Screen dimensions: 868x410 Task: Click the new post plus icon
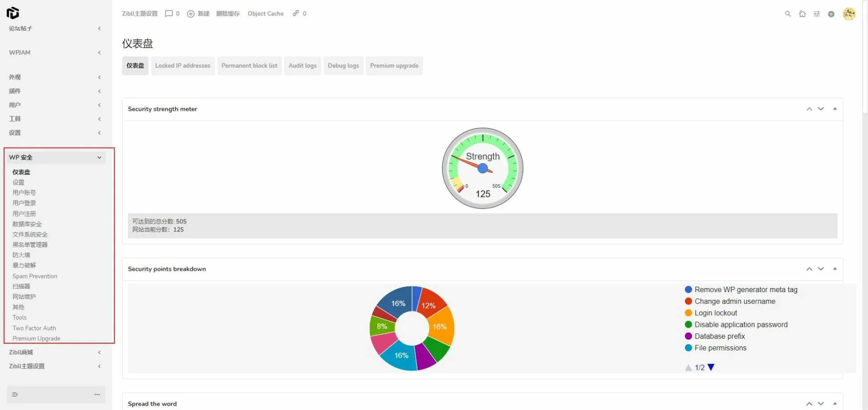pos(191,14)
